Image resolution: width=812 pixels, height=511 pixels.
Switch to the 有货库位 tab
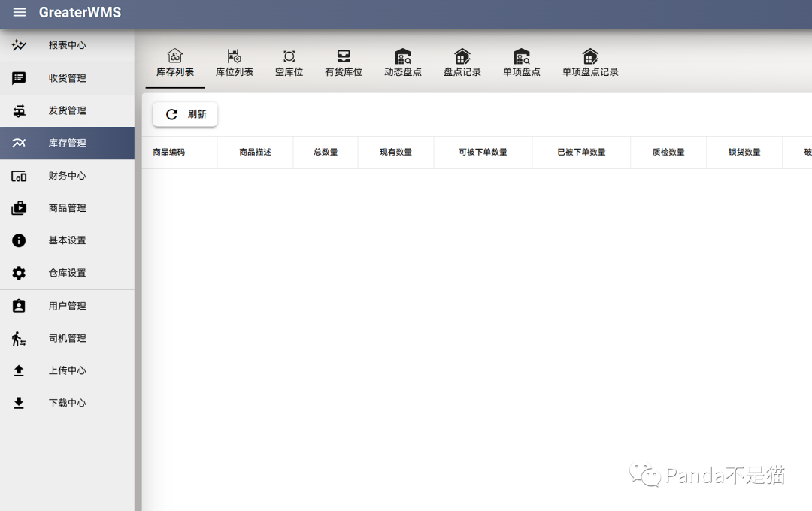344,62
